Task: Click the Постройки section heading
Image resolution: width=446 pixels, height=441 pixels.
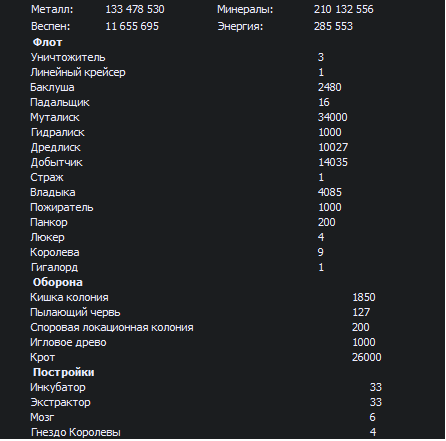Action: pyautogui.click(x=64, y=372)
